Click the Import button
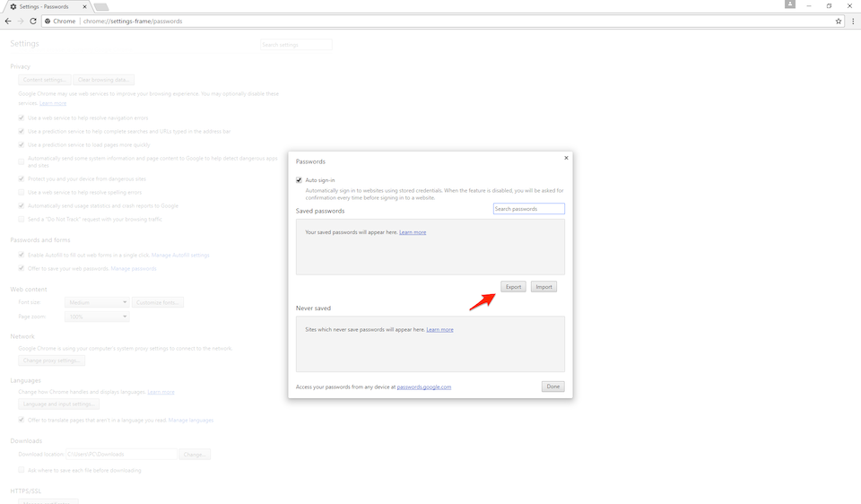Image resolution: width=861 pixels, height=504 pixels. [x=544, y=287]
